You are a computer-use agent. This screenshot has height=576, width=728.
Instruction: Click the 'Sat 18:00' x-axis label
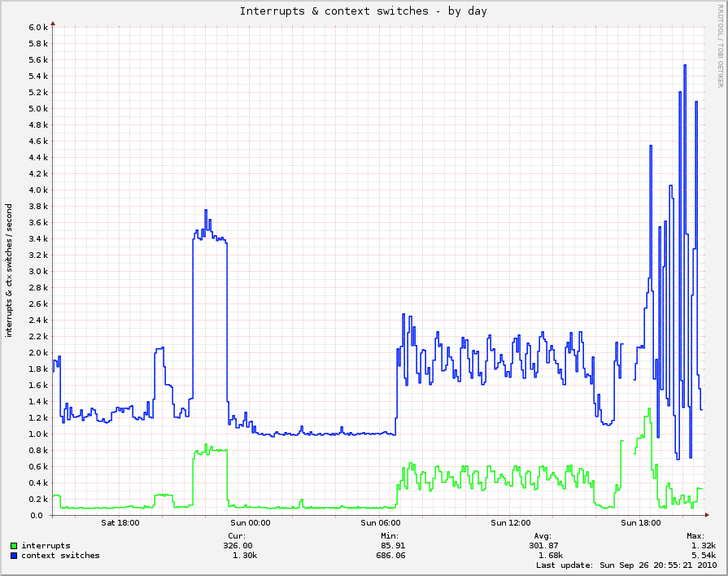click(120, 523)
